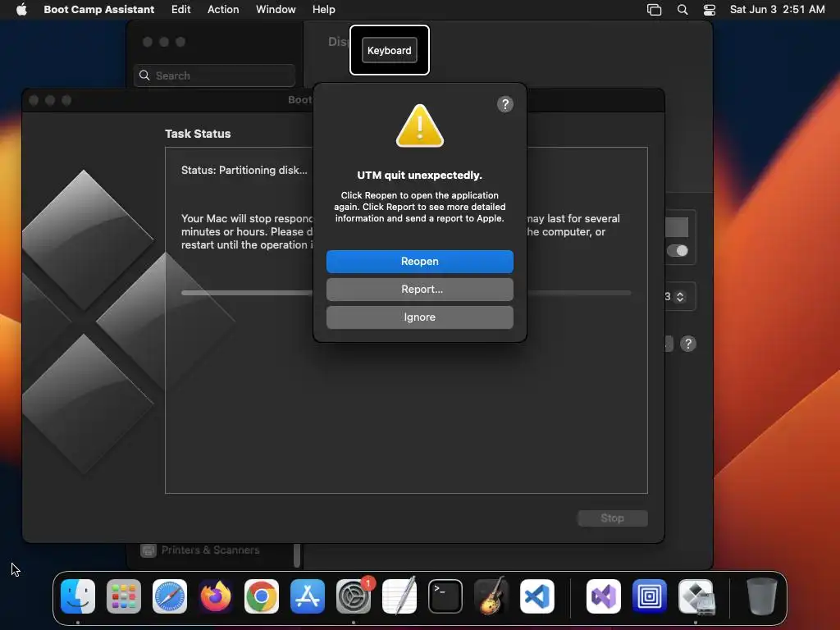The height and width of the screenshot is (630, 840).
Task: Open Launchpad from the Dock
Action: click(x=124, y=596)
